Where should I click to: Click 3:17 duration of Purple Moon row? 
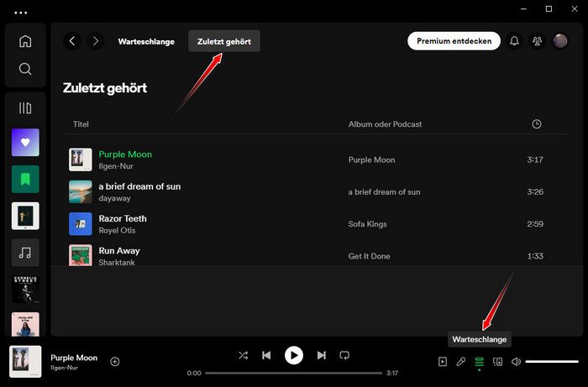[535, 160]
